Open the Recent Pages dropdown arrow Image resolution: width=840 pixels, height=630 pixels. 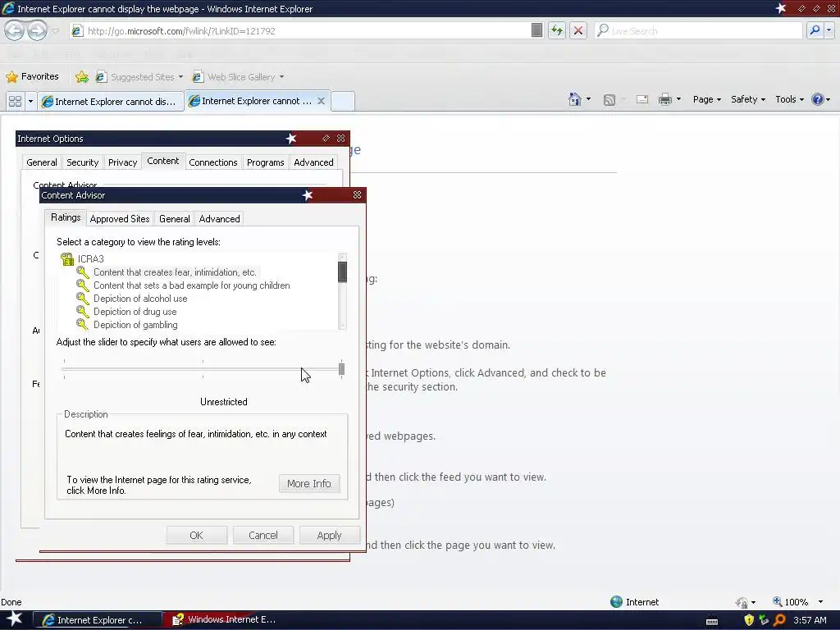coord(55,31)
